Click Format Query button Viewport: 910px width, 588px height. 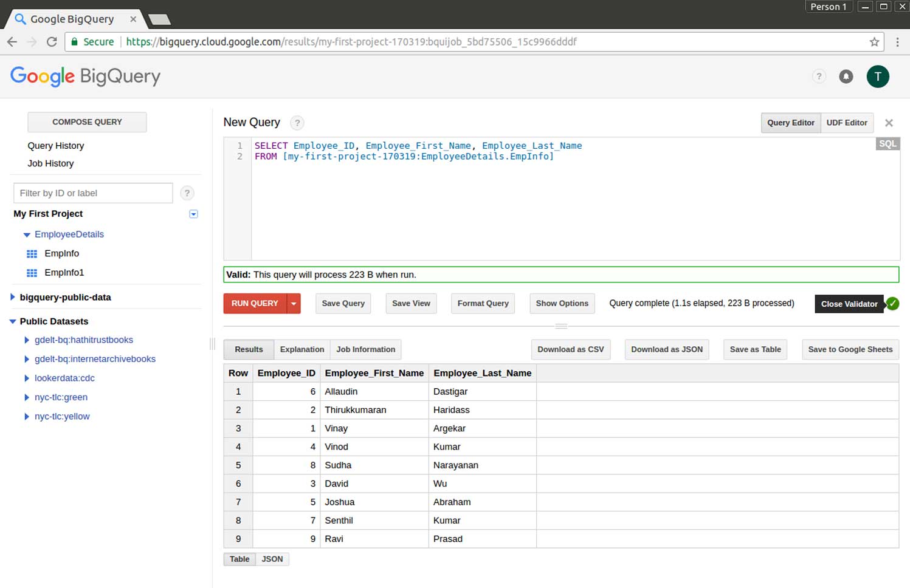point(483,304)
